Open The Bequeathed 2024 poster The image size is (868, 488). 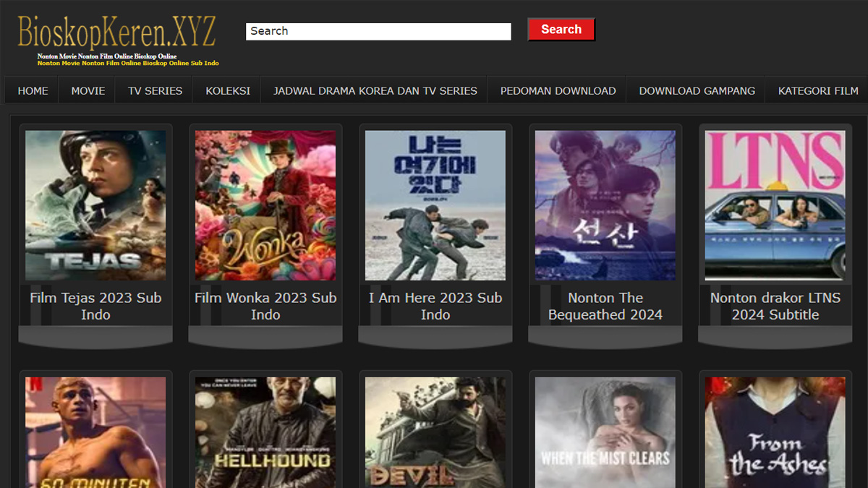pyautogui.click(x=605, y=205)
